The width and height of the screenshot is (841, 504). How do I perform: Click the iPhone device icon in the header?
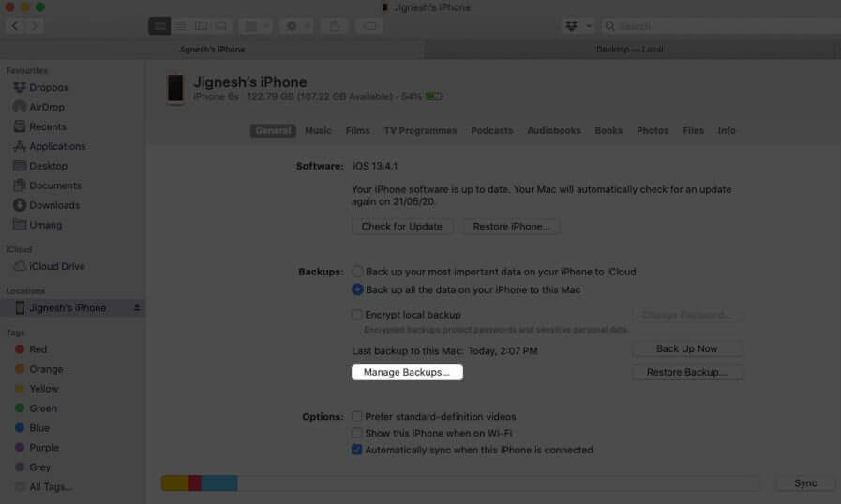[174, 88]
